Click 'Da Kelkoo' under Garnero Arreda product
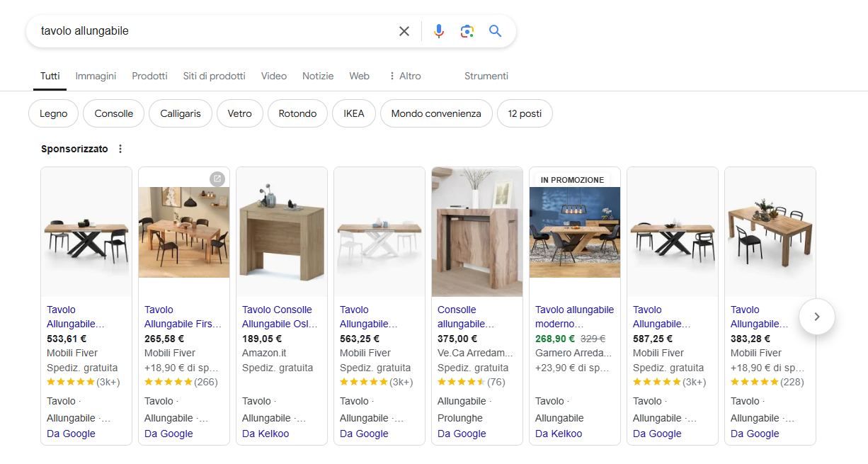 point(559,434)
